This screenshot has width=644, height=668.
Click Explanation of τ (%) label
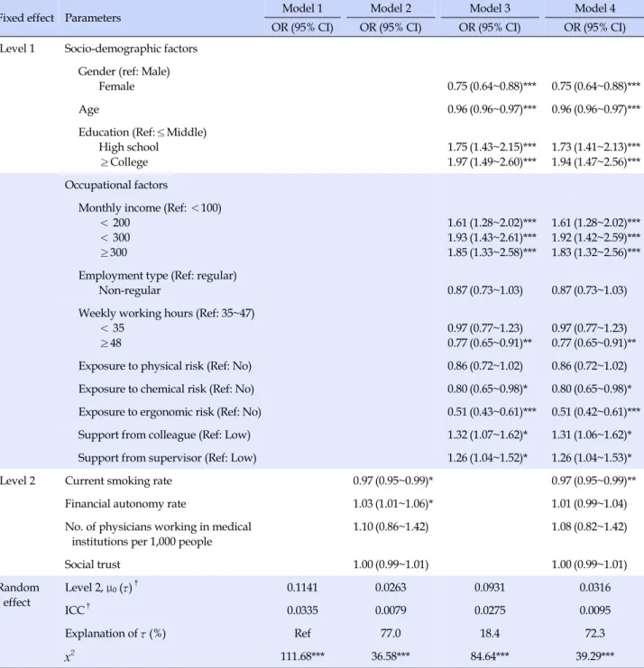[115, 634]
